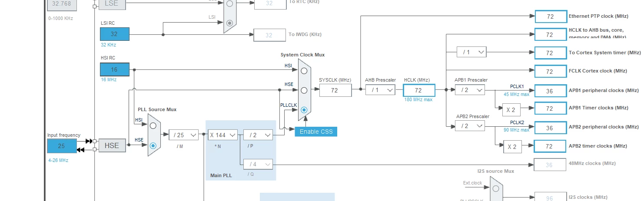644x201 pixels.
Task: Click the APB2 peripheral clocks 36 box
Action: tap(551, 128)
